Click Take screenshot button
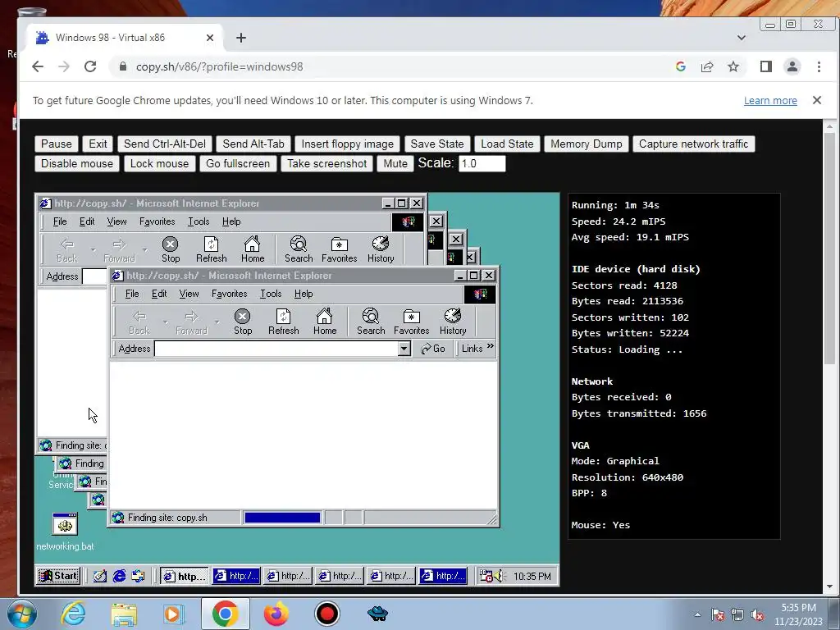This screenshot has width=840, height=630. [x=326, y=163]
